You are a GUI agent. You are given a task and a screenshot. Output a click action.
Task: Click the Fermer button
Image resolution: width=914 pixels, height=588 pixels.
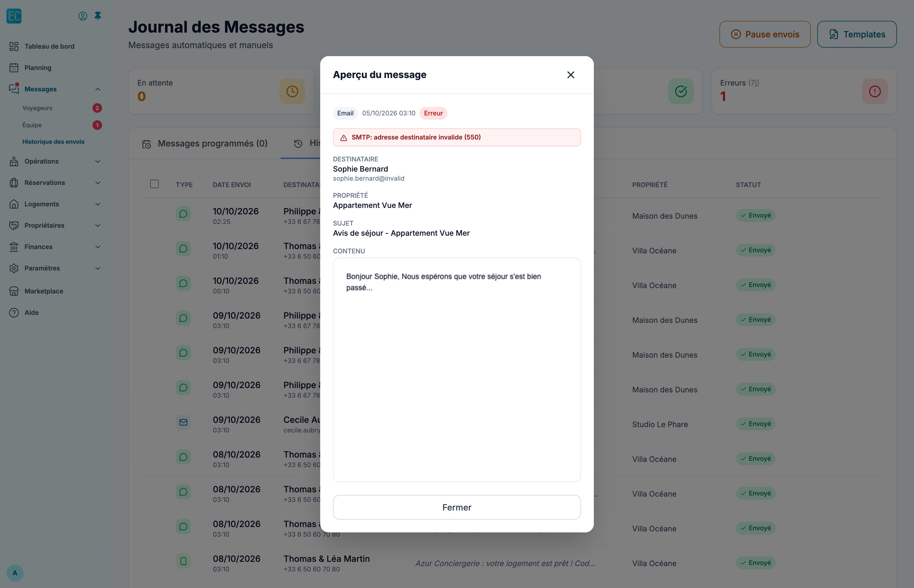coord(457,507)
